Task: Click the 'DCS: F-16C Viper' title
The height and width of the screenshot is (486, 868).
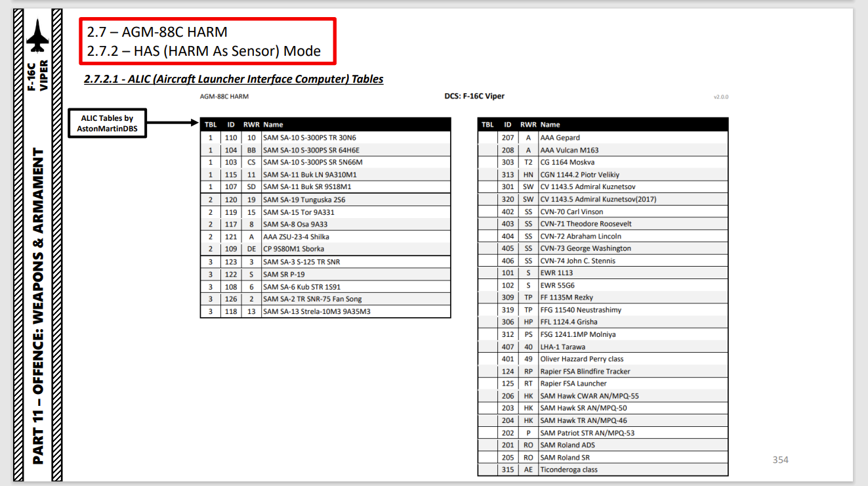Action: [474, 96]
